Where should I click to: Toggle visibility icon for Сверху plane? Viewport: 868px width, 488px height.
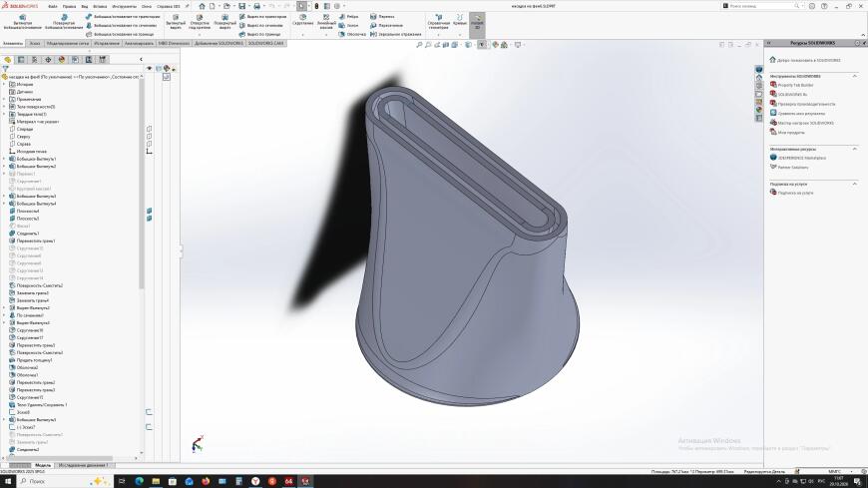coord(149,137)
